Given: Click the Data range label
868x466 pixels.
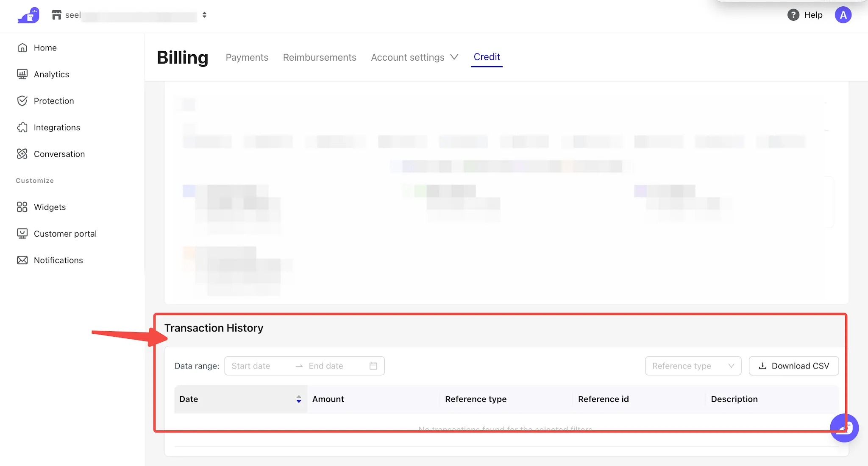Looking at the screenshot, I should [x=197, y=366].
